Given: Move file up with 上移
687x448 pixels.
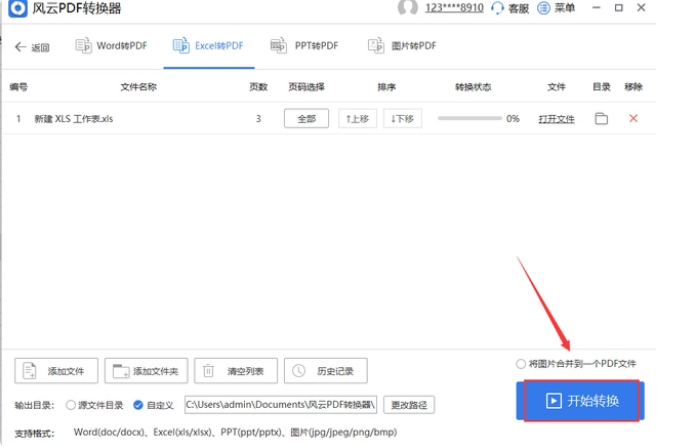Looking at the screenshot, I should (358, 118).
